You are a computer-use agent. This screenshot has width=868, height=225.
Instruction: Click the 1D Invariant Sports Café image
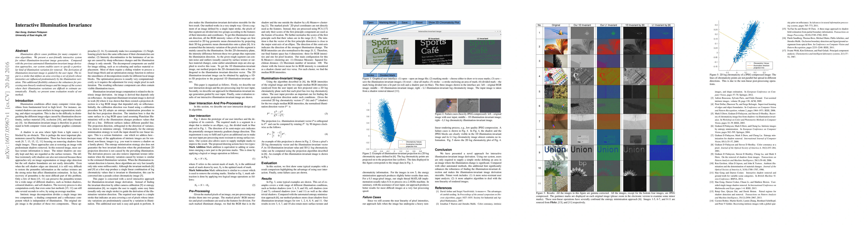point(433,52)
